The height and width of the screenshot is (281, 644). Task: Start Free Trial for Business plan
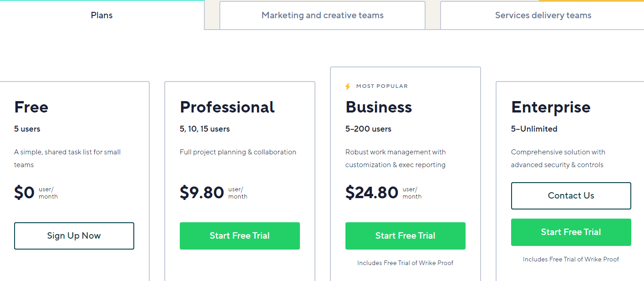click(x=406, y=236)
